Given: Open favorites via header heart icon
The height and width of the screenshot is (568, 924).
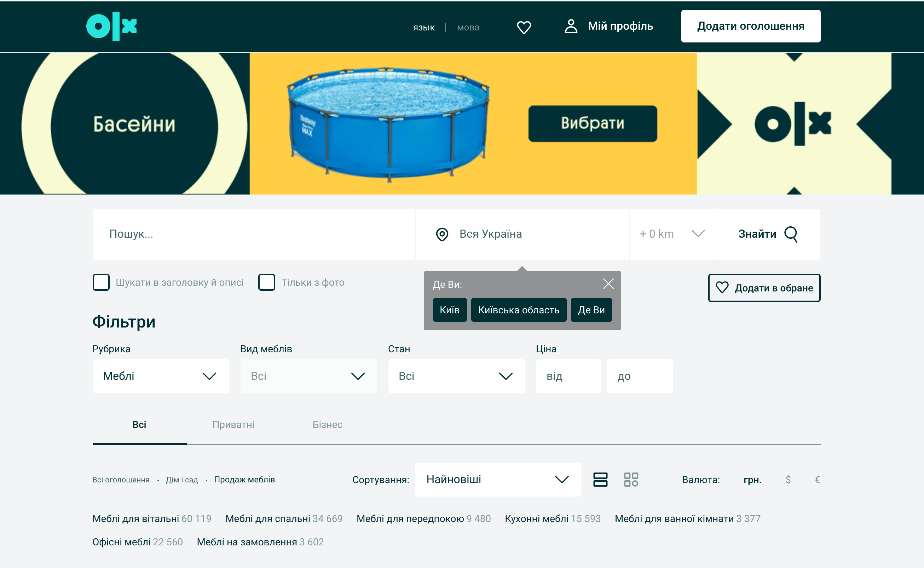Looking at the screenshot, I should coord(524,27).
